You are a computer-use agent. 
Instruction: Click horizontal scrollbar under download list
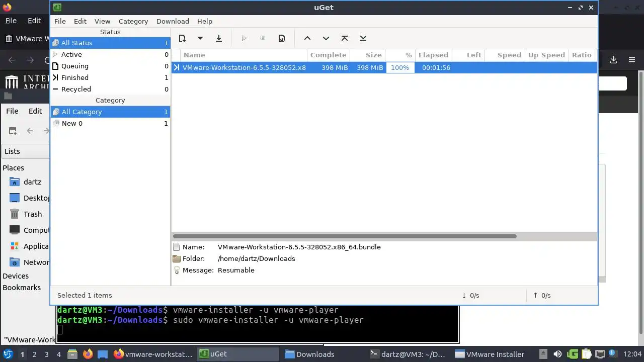[x=345, y=236]
